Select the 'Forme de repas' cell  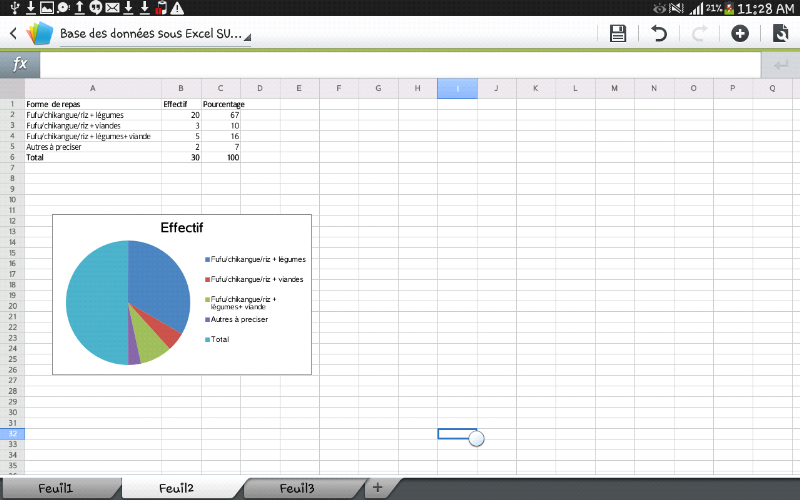pyautogui.click(x=93, y=104)
